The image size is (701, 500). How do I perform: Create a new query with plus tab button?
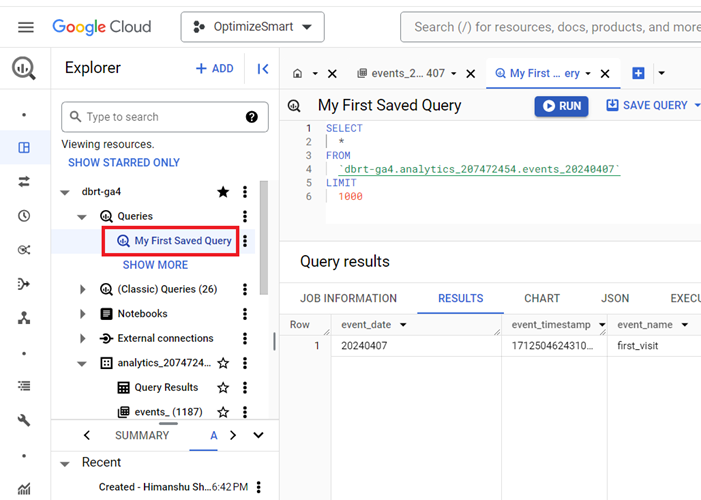coord(638,73)
